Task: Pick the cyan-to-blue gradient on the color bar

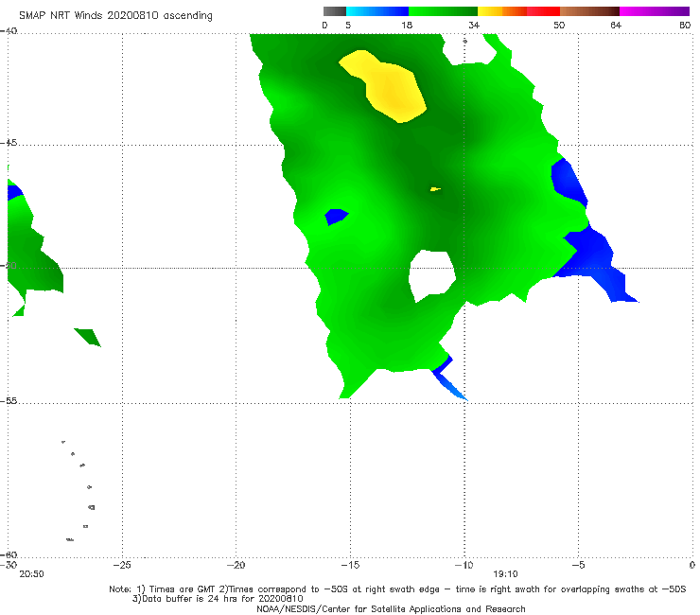Action: click(377, 11)
